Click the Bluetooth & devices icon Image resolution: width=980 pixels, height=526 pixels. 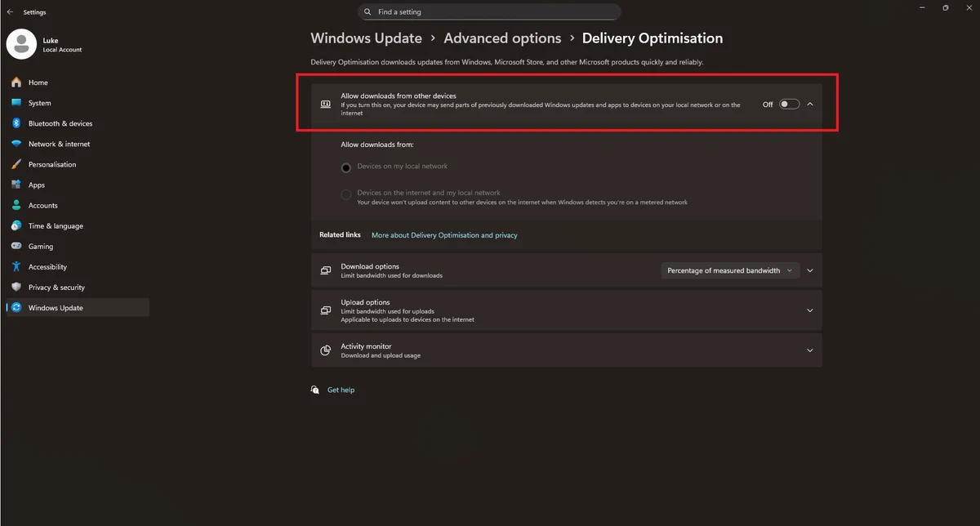point(16,123)
